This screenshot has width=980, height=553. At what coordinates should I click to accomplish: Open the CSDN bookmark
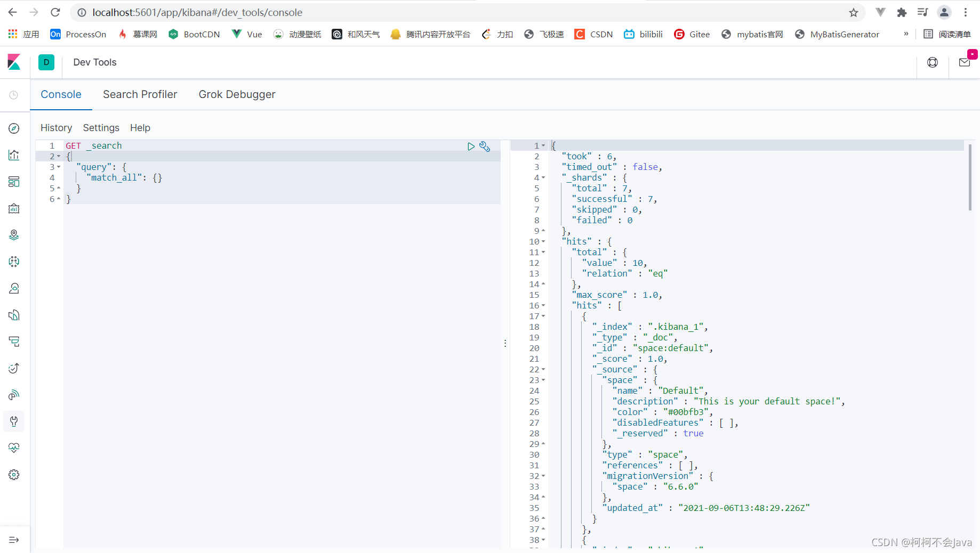coord(593,34)
